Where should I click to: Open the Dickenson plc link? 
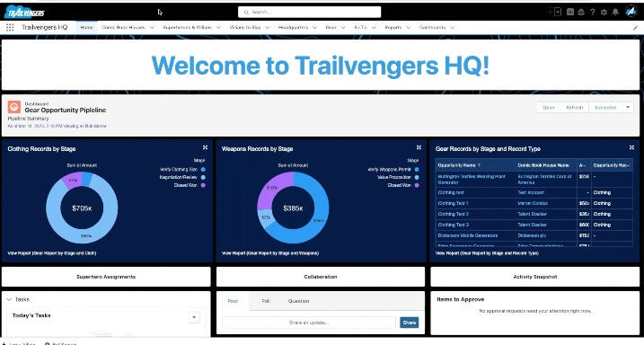(x=532, y=235)
